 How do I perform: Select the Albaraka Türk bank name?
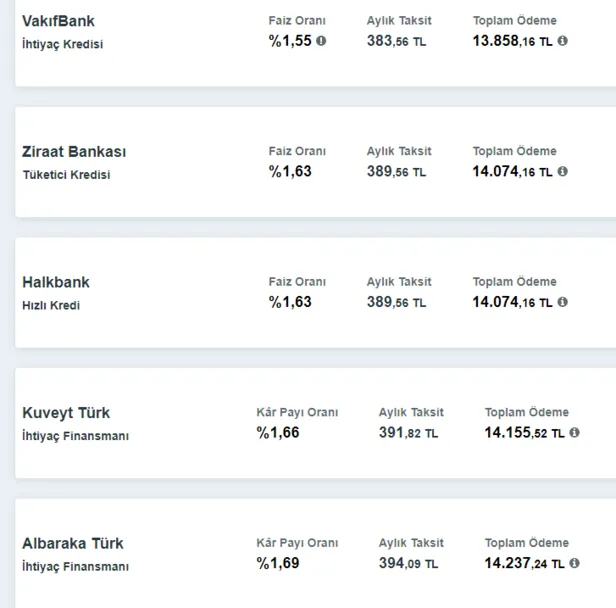pos(73,544)
